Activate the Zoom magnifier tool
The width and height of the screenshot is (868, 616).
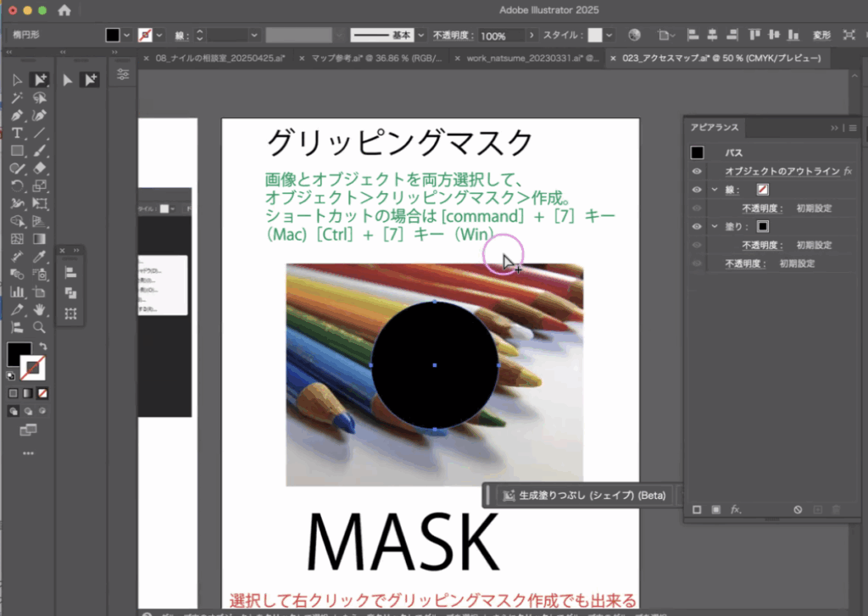[39, 327]
